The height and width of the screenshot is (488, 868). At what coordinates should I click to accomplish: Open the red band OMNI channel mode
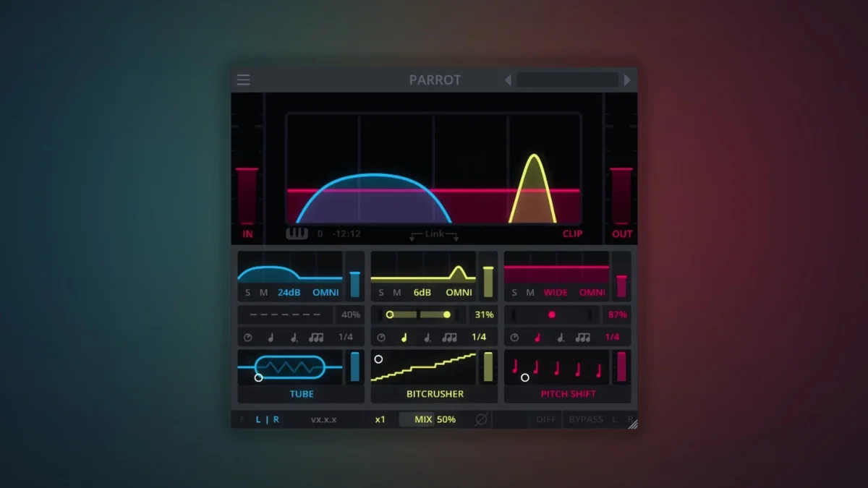(x=592, y=293)
